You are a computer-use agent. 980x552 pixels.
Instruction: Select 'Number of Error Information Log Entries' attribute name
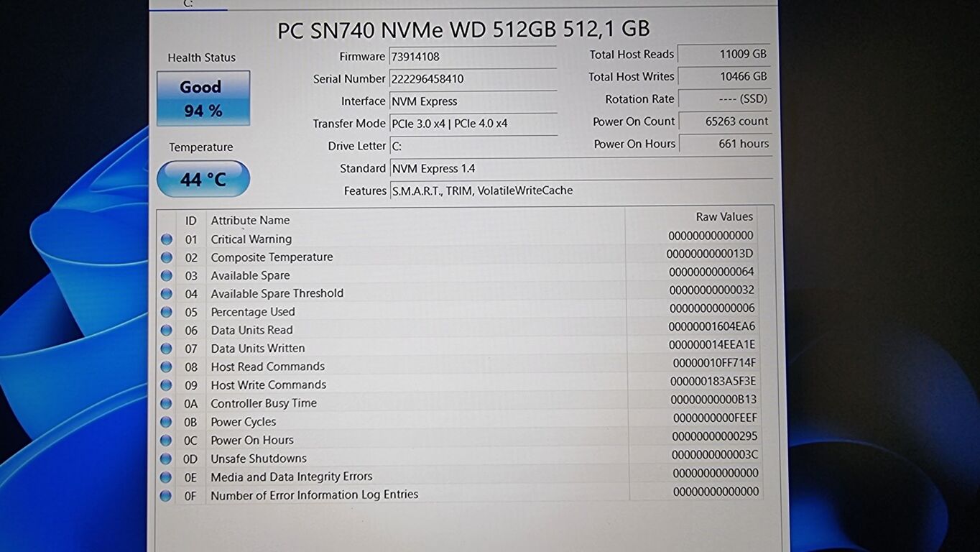click(x=314, y=494)
